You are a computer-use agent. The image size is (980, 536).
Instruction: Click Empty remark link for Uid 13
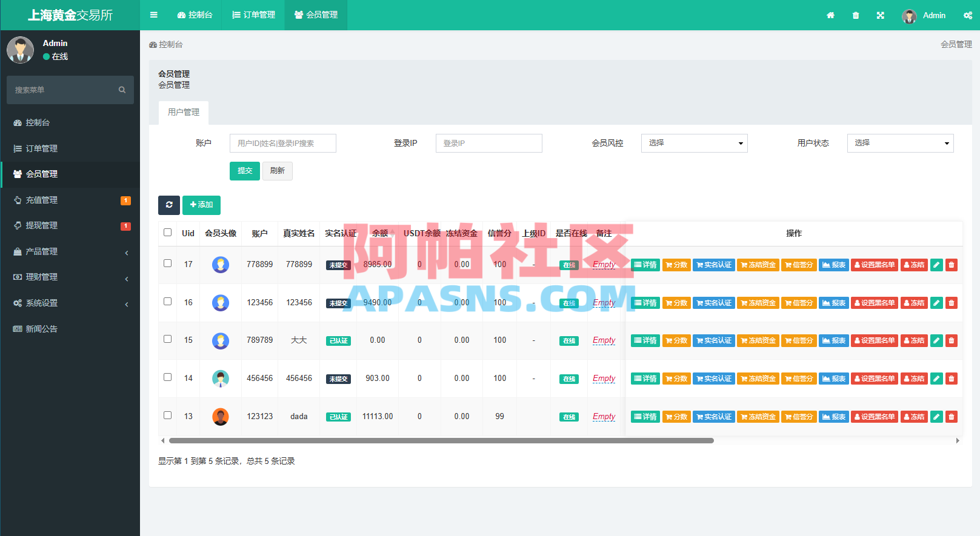point(604,417)
